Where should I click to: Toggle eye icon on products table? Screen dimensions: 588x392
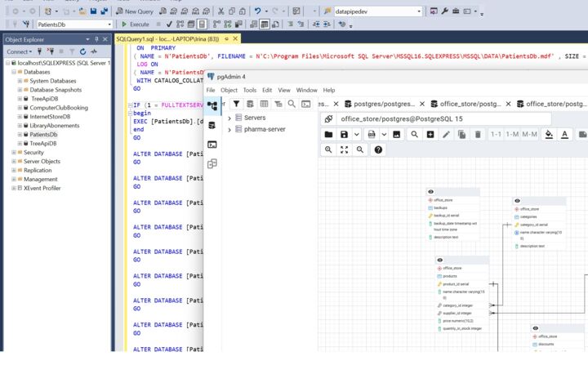(x=440, y=260)
